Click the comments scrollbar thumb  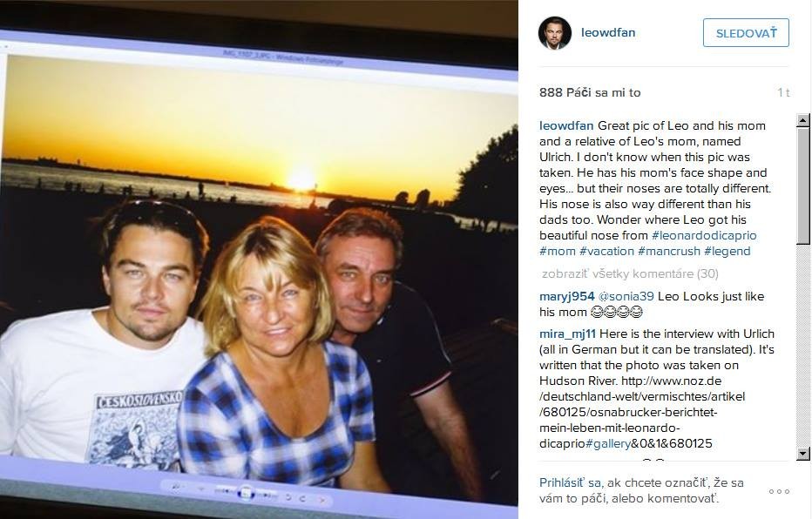pyautogui.click(x=803, y=185)
